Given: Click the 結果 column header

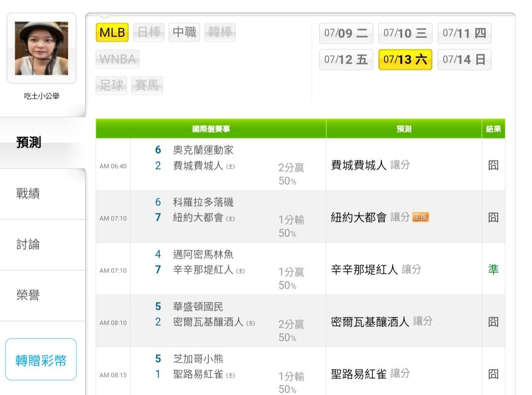Looking at the screenshot, I should point(494,129).
